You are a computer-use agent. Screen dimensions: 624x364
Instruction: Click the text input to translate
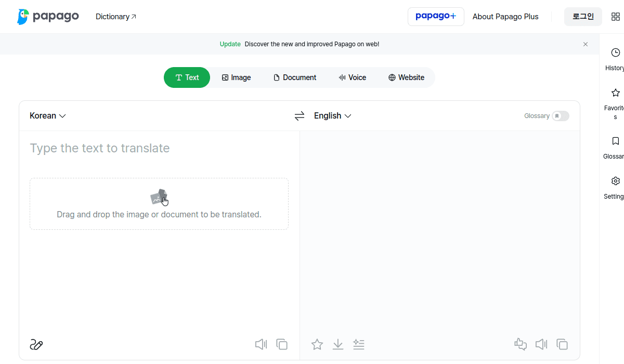(159, 148)
